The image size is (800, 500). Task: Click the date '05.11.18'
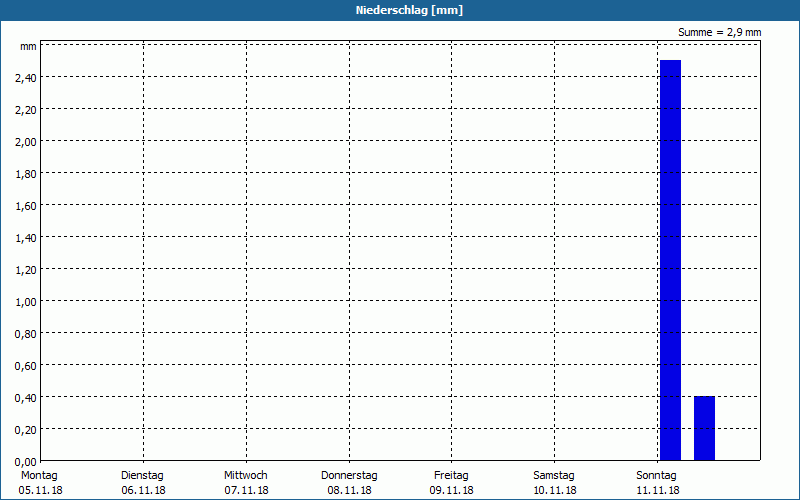pyautogui.click(x=40, y=490)
